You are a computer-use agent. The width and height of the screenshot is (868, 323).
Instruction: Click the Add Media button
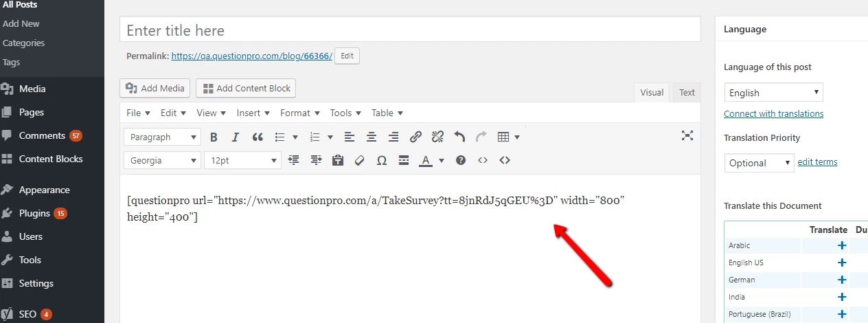155,88
